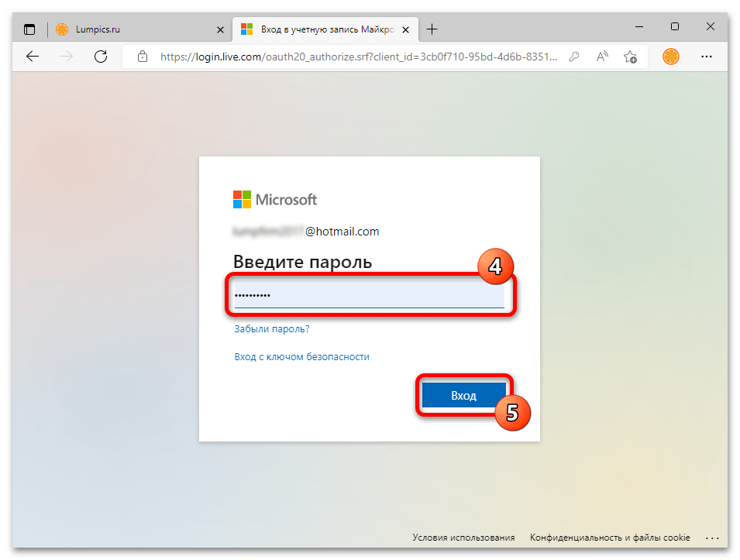
Task: Close the browser window
Action: [711, 27]
